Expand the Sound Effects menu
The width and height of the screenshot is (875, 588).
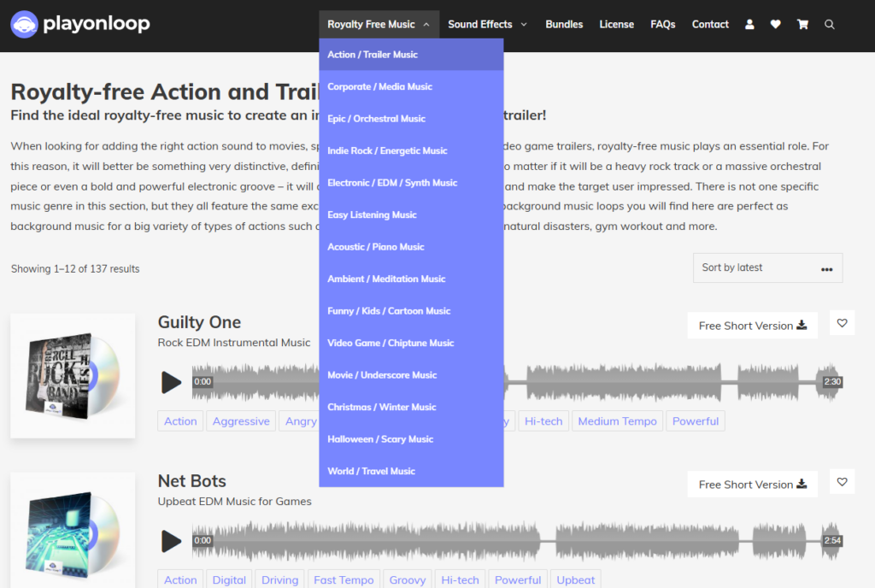pos(487,25)
